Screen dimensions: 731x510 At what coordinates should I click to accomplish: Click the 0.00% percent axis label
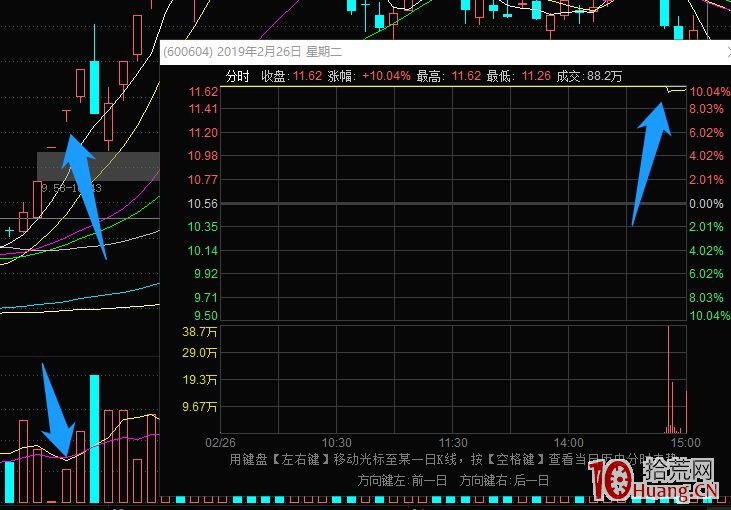(x=706, y=204)
